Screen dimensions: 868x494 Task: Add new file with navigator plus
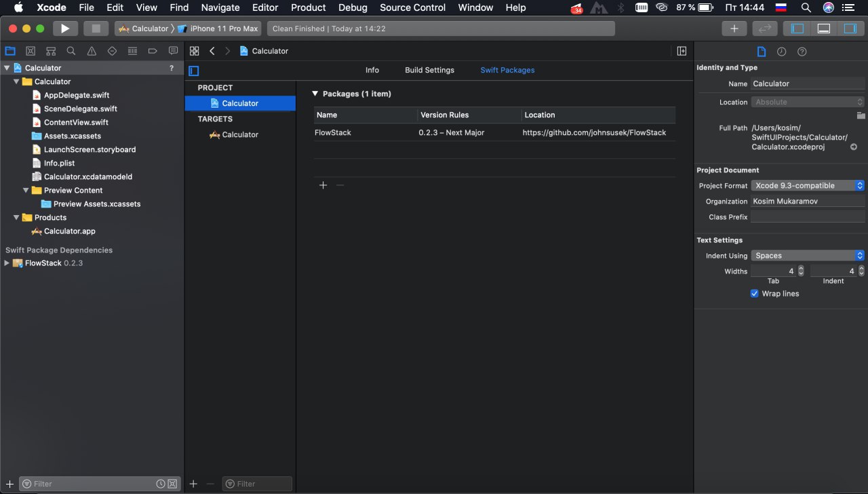tap(9, 484)
